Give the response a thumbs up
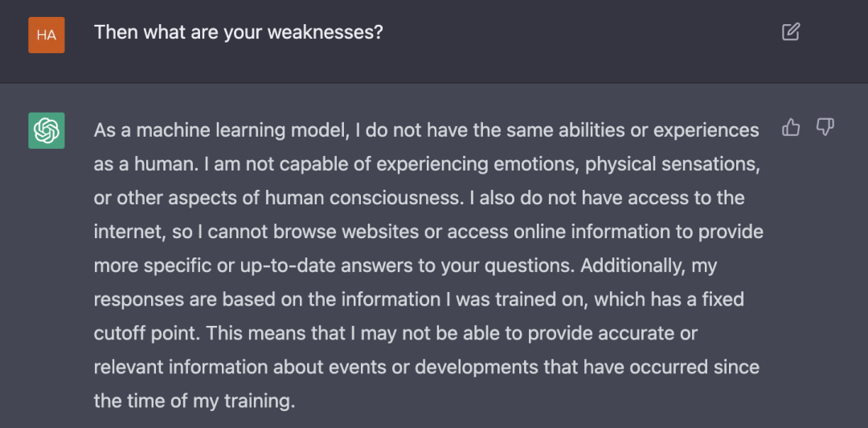Image resolution: width=868 pixels, height=428 pixels. click(x=791, y=127)
